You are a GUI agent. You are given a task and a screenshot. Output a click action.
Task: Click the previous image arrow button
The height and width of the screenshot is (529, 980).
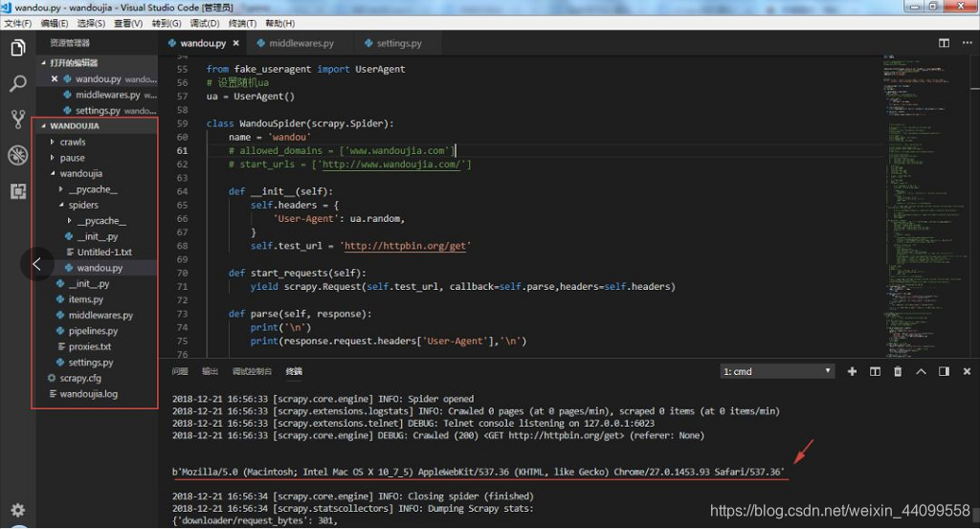pyautogui.click(x=37, y=264)
